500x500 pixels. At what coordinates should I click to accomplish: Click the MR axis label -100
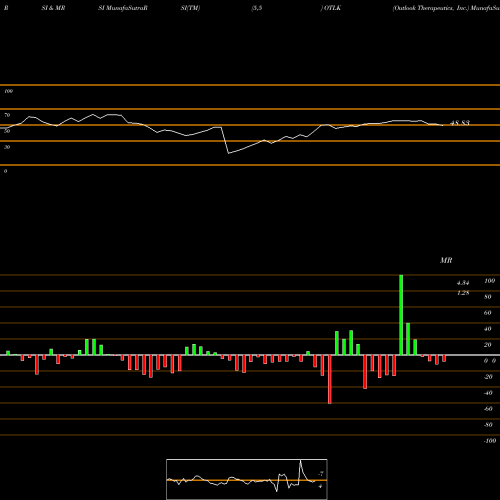[490, 441]
